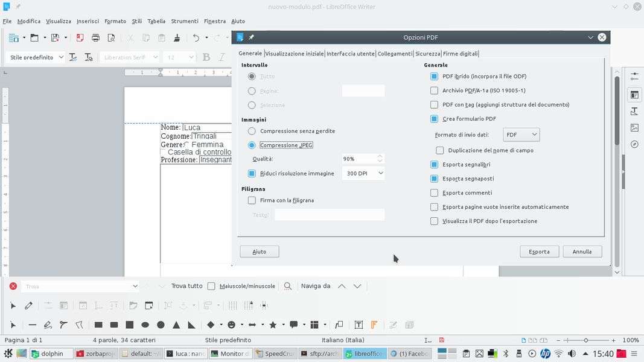Click the Clone Formatting paintbrush icon
Screen dimensions: 644x362
coord(176,38)
